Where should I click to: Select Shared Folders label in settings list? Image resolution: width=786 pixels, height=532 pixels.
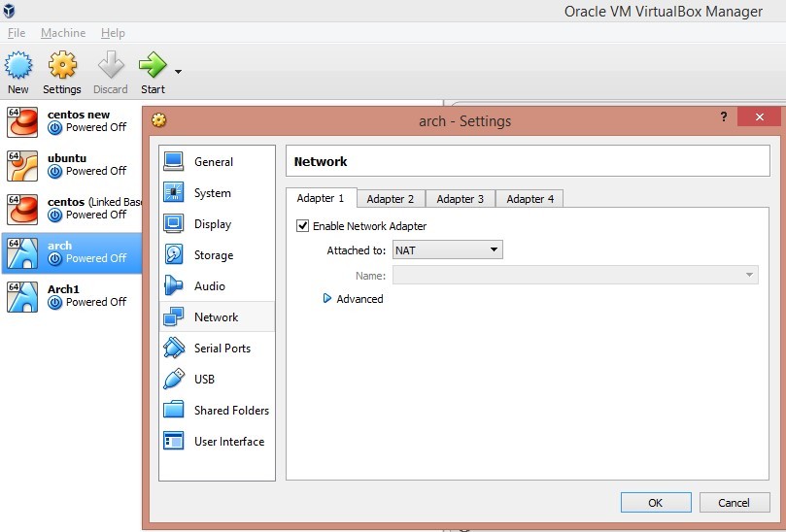(x=231, y=411)
